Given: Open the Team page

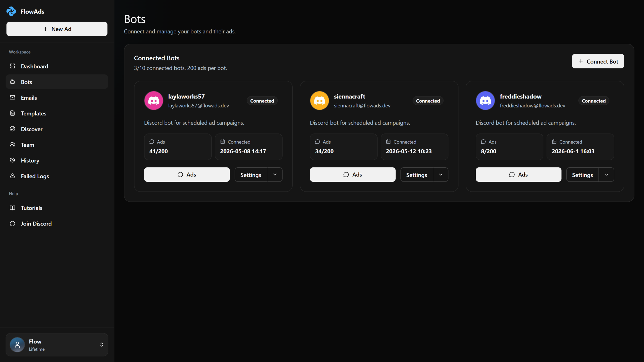Looking at the screenshot, I should coord(57,145).
